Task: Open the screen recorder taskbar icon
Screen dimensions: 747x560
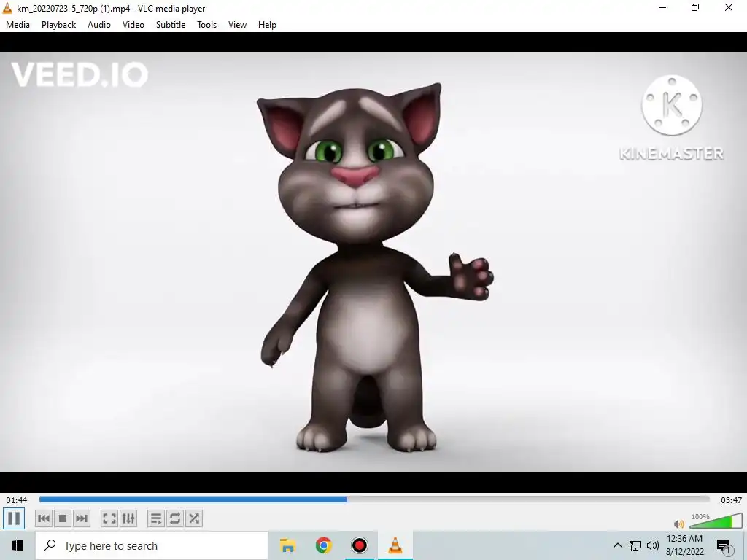Action: click(x=359, y=545)
